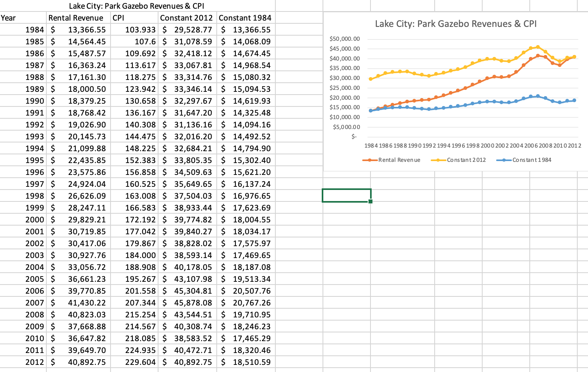Select the Constant 2012 value 29,528.77

(x=187, y=30)
